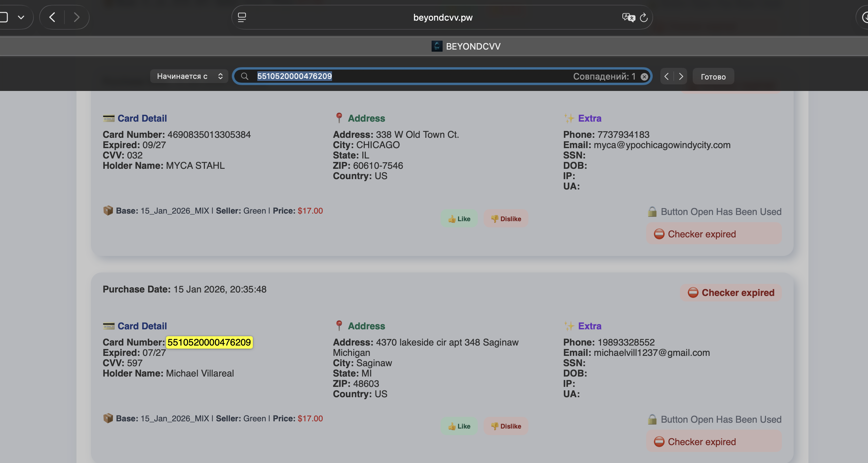Reload the page with the refresh icon
868x463 pixels.
[x=643, y=18]
